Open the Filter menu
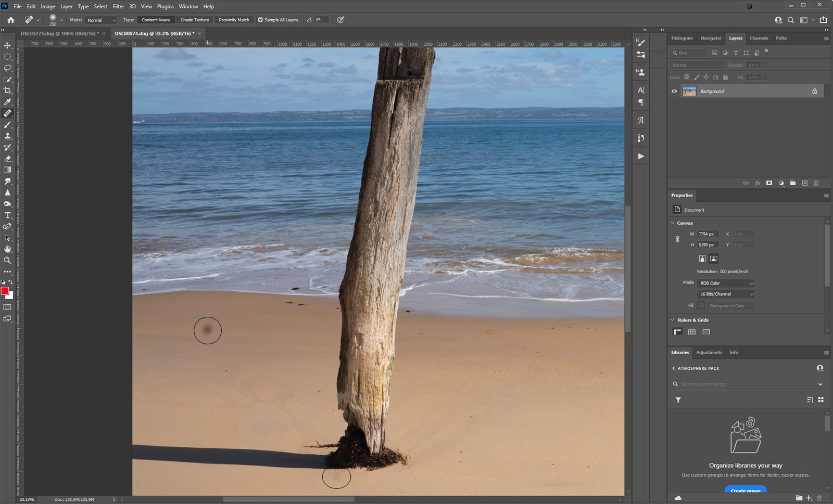833x504 pixels. click(118, 6)
